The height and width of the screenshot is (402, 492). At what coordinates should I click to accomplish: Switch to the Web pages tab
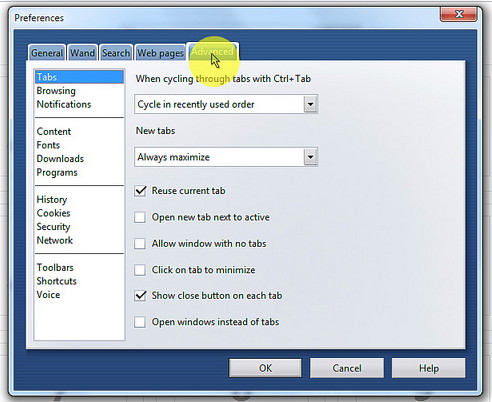(x=160, y=53)
